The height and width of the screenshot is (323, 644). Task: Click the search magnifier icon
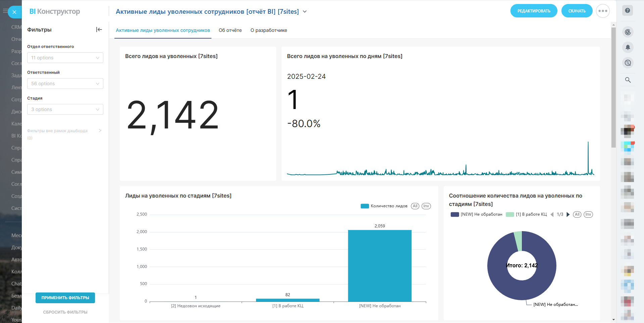pos(628,80)
